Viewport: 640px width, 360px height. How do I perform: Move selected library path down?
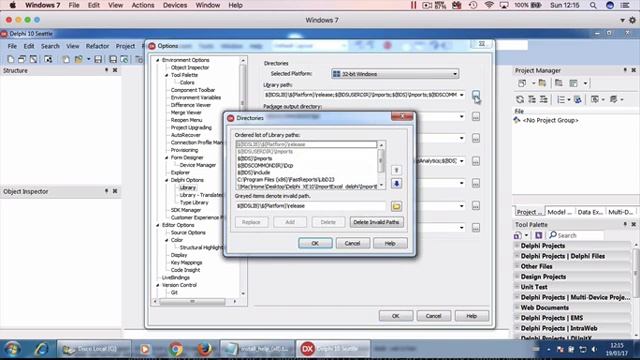pos(396,184)
